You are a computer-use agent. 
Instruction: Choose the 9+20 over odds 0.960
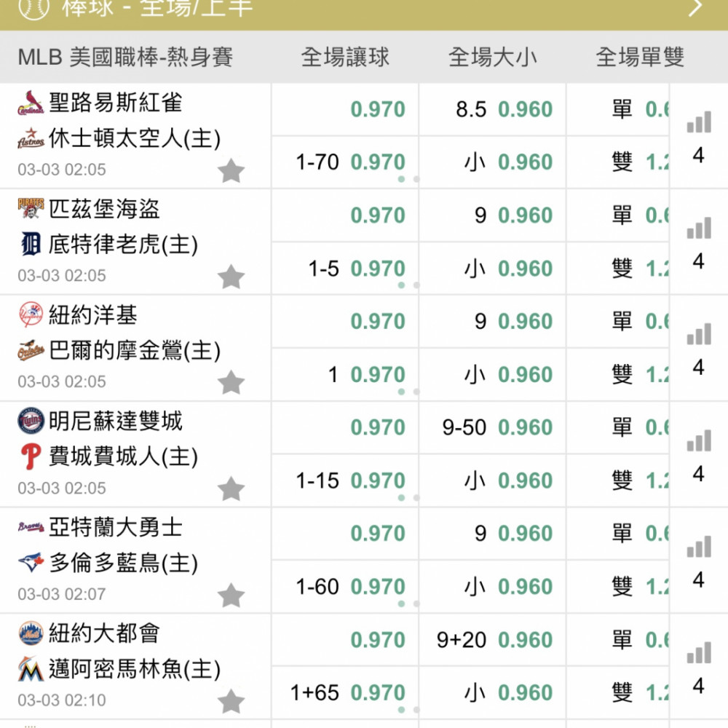pyautogui.click(x=493, y=640)
